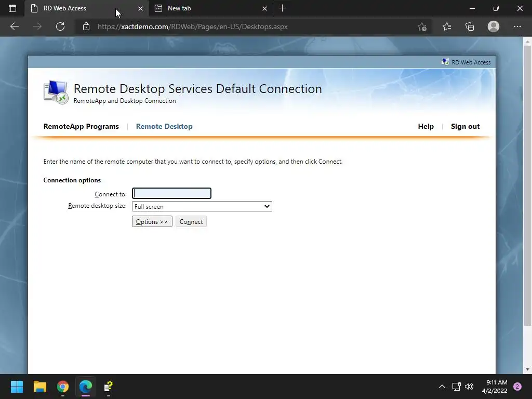Expand the Remote desktop size dropdown

202,206
